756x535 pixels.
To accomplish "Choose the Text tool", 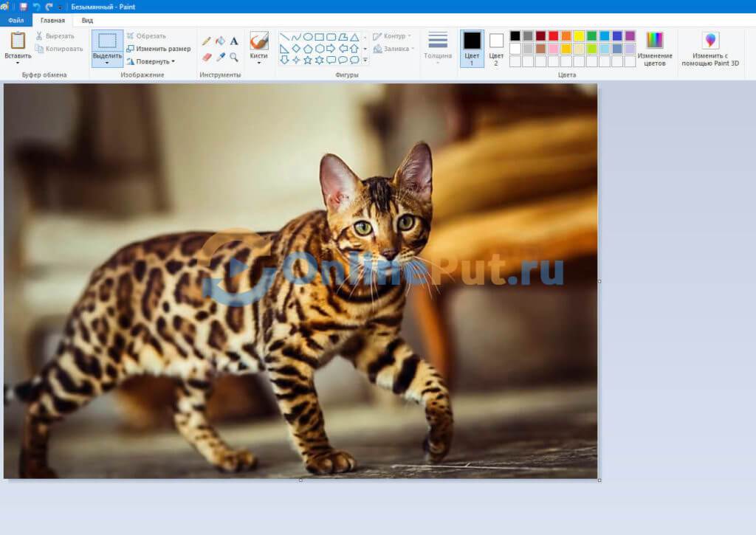I will [234, 41].
